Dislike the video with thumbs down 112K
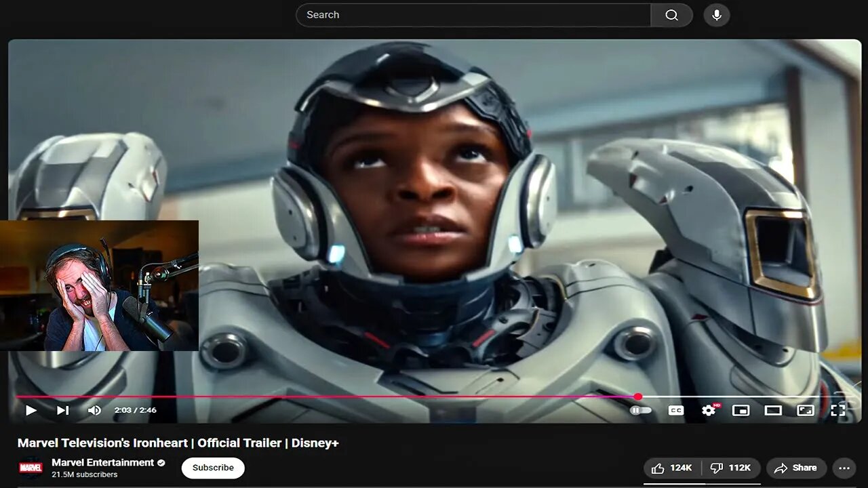This screenshot has width=868, height=488. (730, 468)
